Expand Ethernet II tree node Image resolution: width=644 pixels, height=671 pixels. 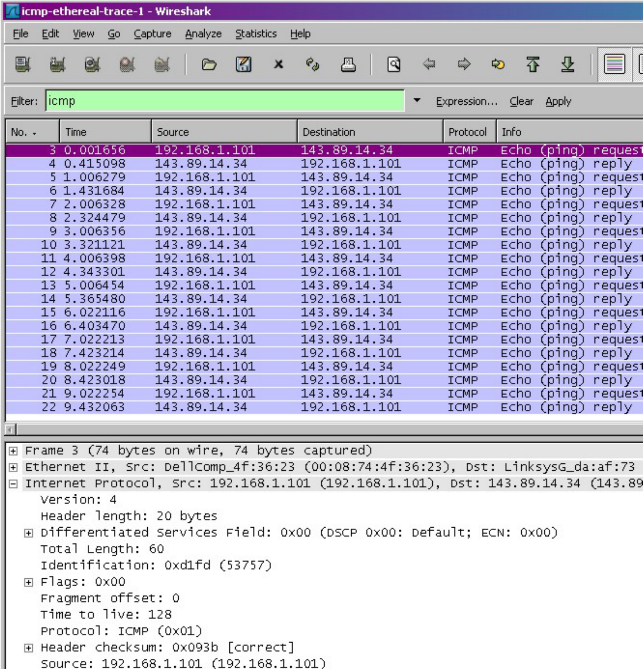click(x=13, y=468)
